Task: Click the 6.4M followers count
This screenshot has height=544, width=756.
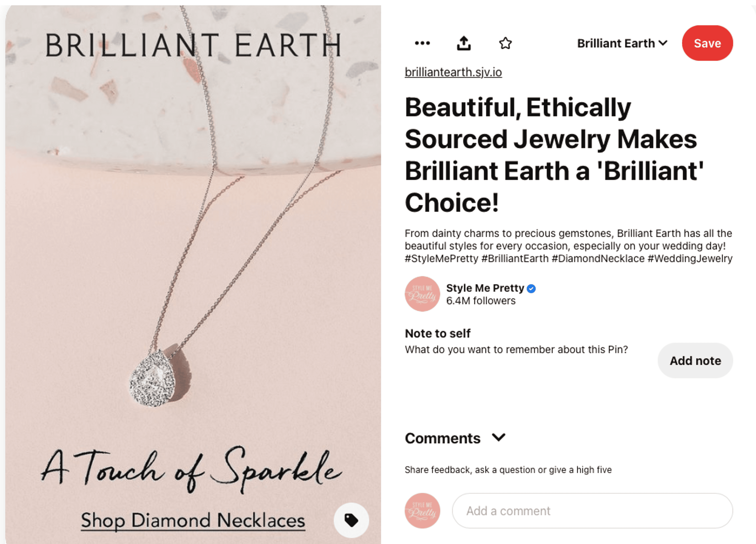Action: point(481,301)
